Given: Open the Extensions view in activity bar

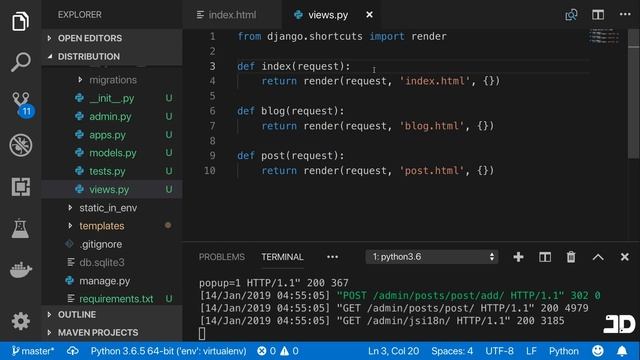Looking at the screenshot, I should (20, 187).
